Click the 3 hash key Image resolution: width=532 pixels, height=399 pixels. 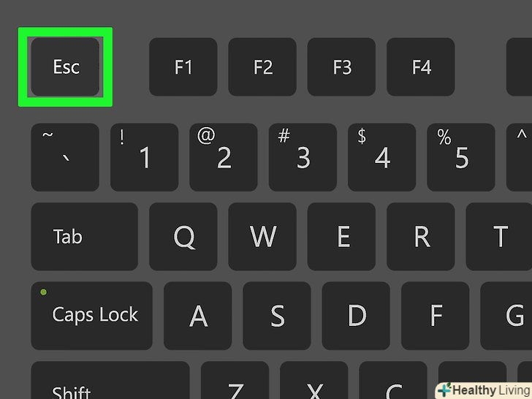click(x=303, y=157)
